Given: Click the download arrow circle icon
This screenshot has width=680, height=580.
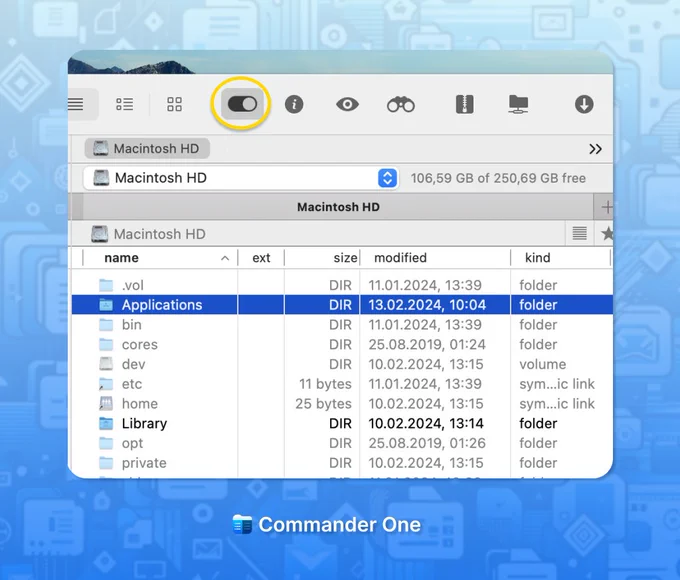Looking at the screenshot, I should [584, 105].
